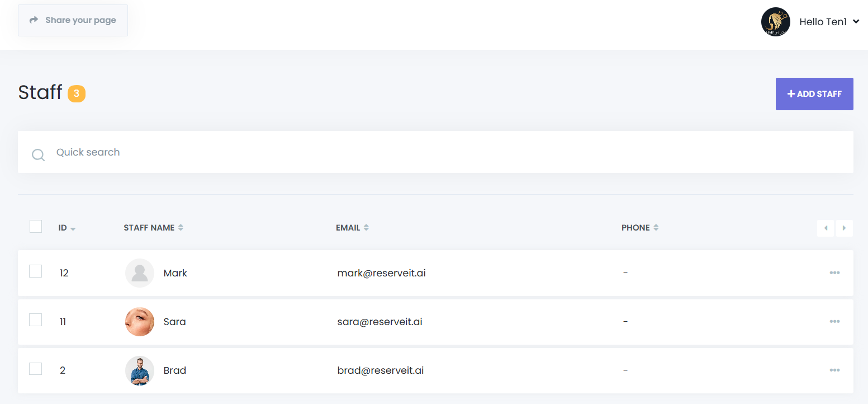Screen dimensions: 868x404
Task: Click the staff name Brad
Action: point(174,370)
